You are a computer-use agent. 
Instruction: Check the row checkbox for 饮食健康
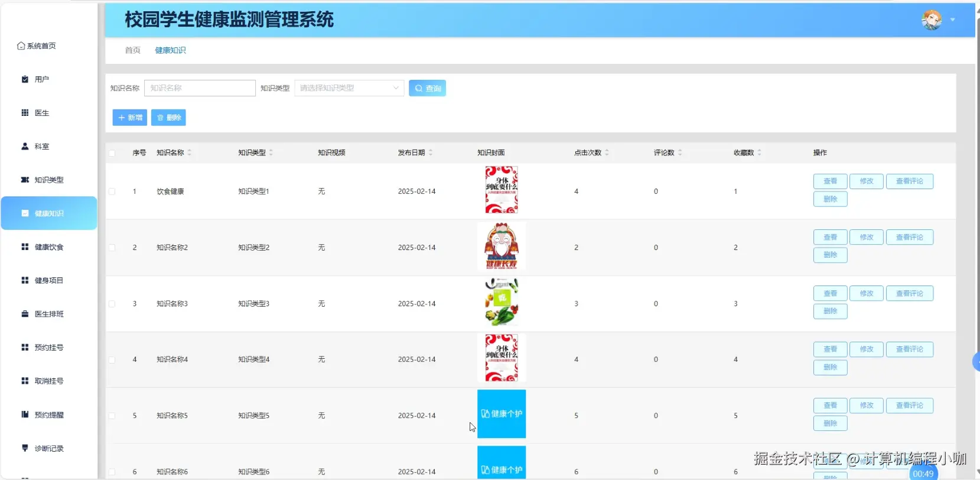click(x=112, y=192)
